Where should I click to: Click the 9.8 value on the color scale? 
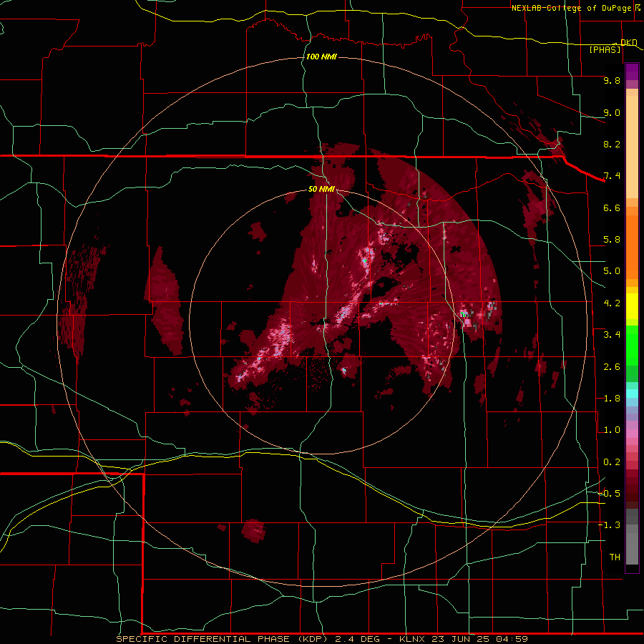coord(612,80)
